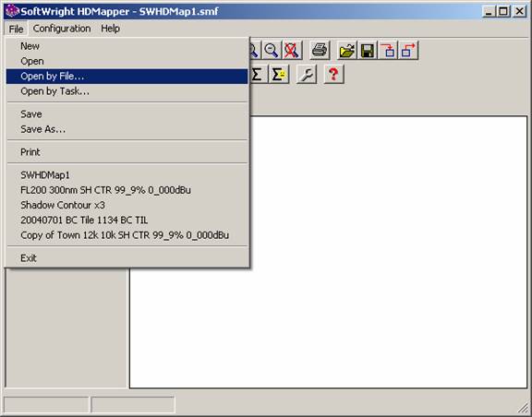Image resolution: width=532 pixels, height=417 pixels.
Task: Click the red arrow export icon
Action: (x=408, y=50)
